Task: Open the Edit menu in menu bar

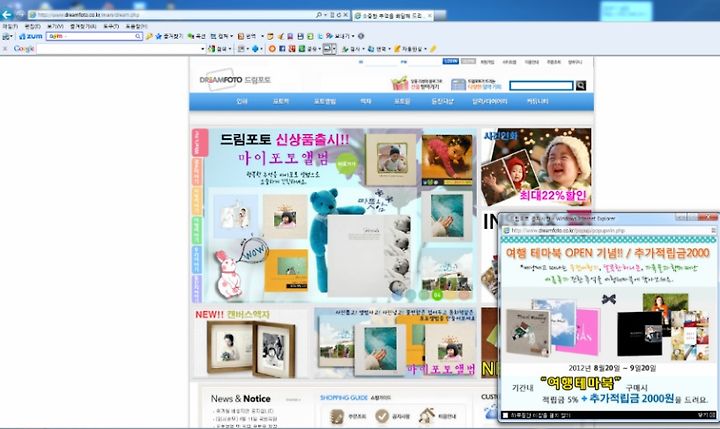Action: 32,27
